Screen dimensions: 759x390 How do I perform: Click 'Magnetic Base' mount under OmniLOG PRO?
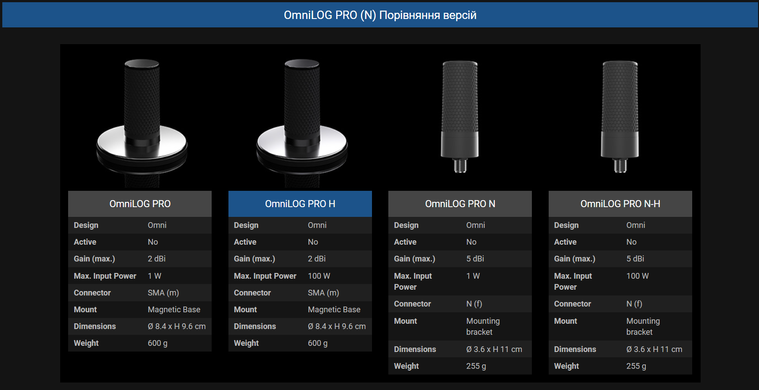pos(174,310)
